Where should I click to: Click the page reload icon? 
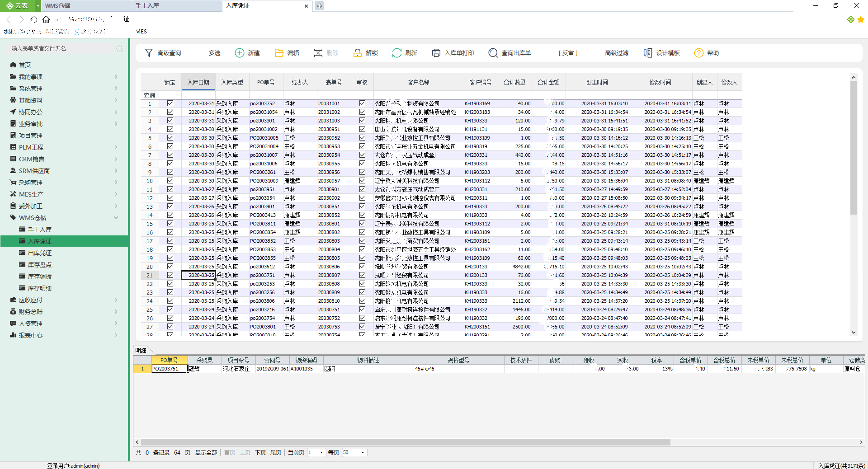tap(33, 19)
